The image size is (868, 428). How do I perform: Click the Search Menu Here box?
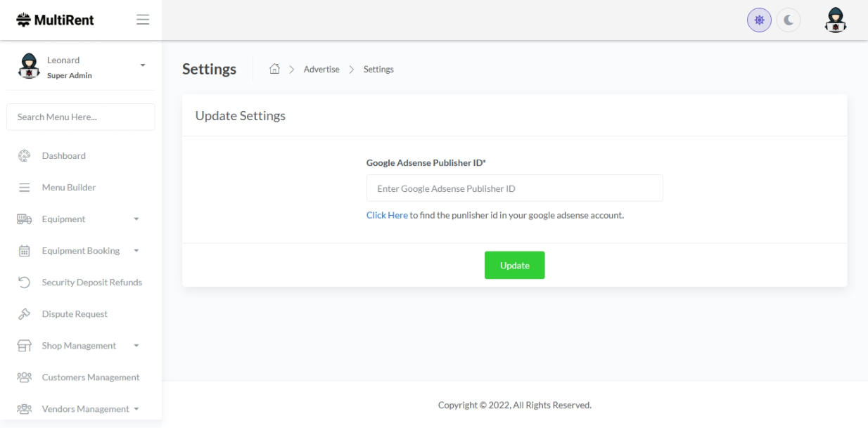(81, 117)
